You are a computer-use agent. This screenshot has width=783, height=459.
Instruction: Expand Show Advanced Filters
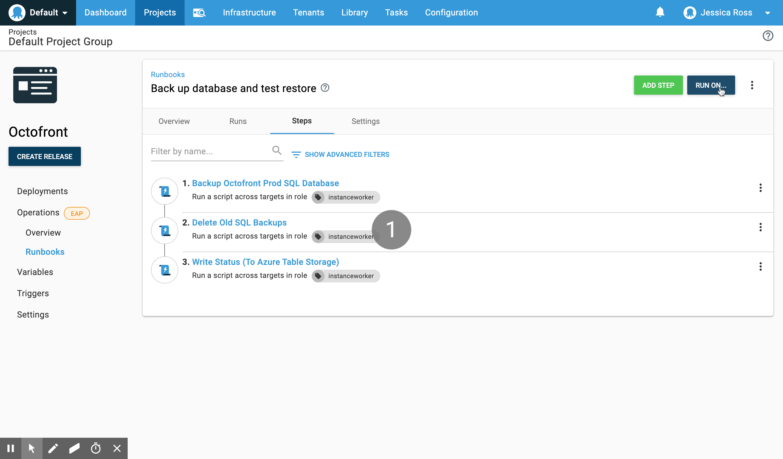tap(341, 154)
